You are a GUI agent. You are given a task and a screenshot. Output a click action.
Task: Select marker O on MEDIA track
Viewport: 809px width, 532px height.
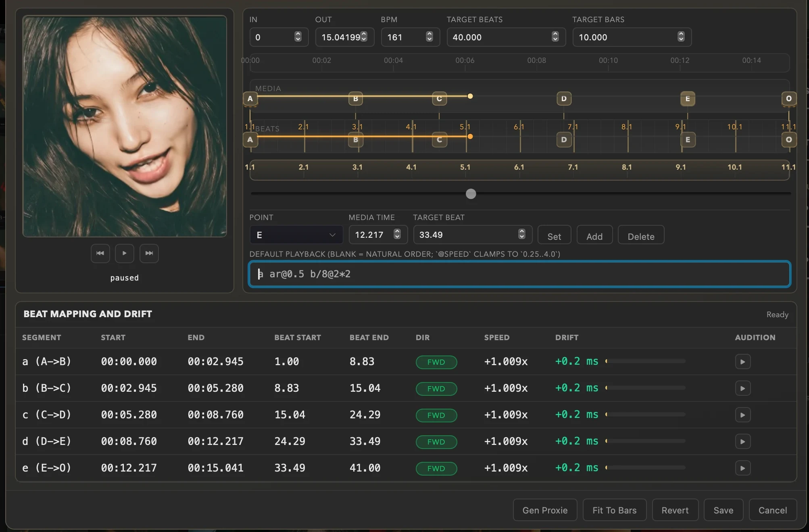click(x=789, y=99)
